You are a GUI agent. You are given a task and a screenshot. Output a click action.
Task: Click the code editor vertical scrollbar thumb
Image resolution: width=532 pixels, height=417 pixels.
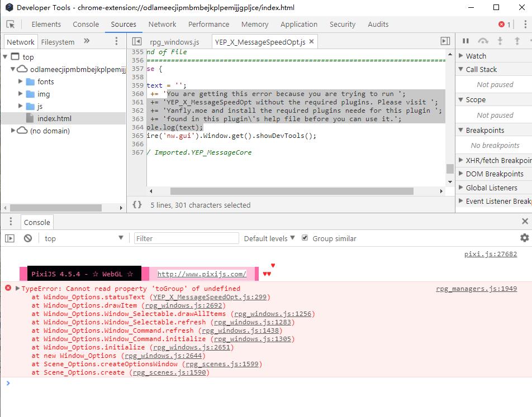tap(450, 169)
